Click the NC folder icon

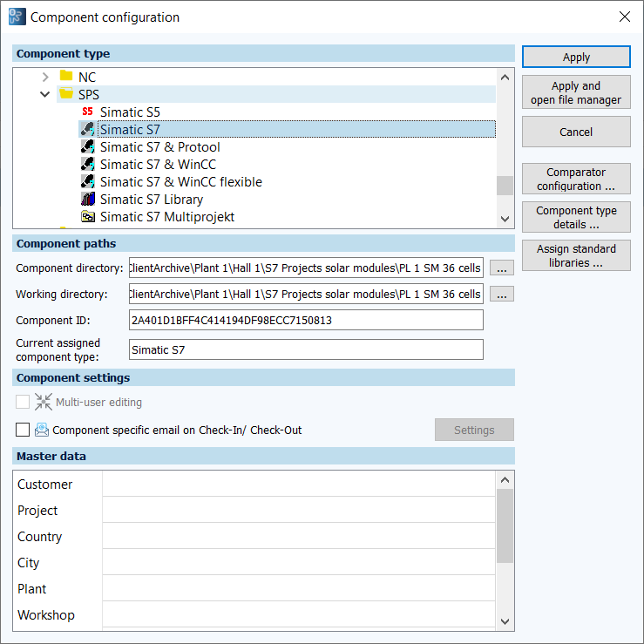coord(66,76)
